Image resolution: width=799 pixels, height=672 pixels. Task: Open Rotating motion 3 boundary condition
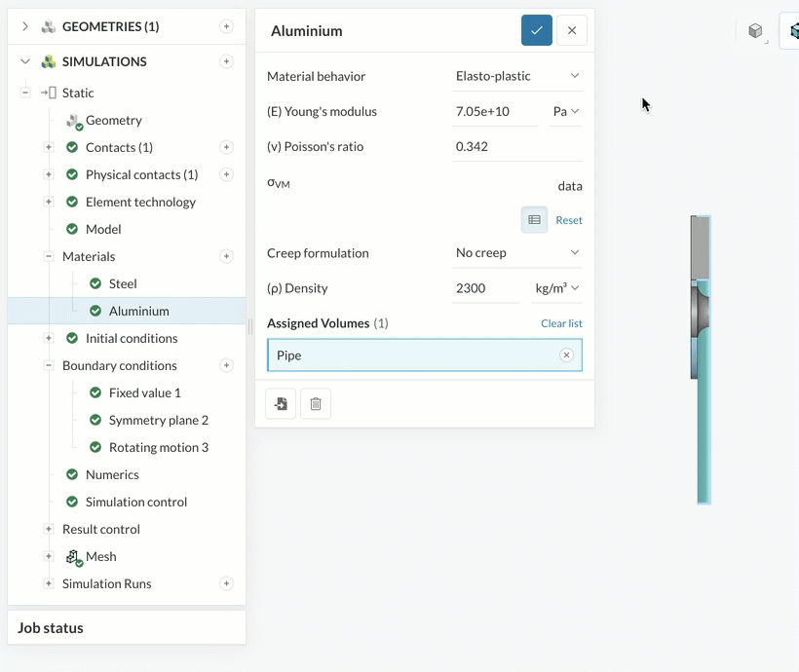click(159, 447)
